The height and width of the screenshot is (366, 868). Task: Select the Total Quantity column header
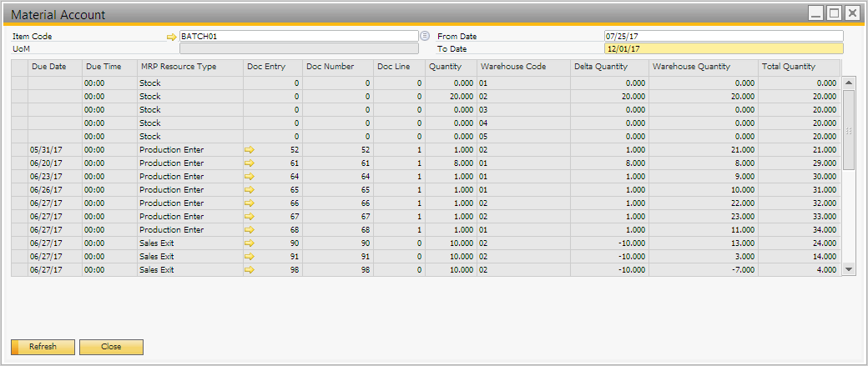(798, 67)
